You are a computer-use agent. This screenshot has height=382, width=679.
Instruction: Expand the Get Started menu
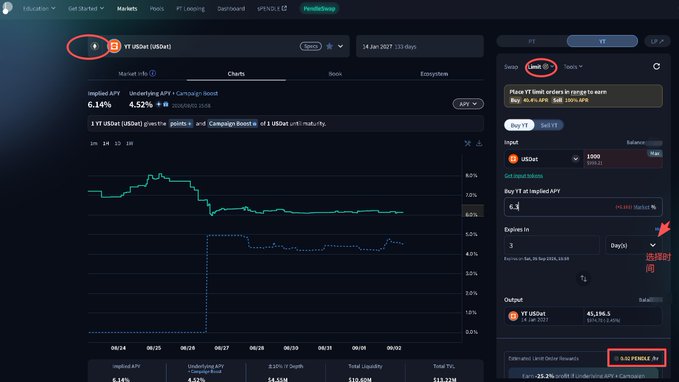coord(86,8)
